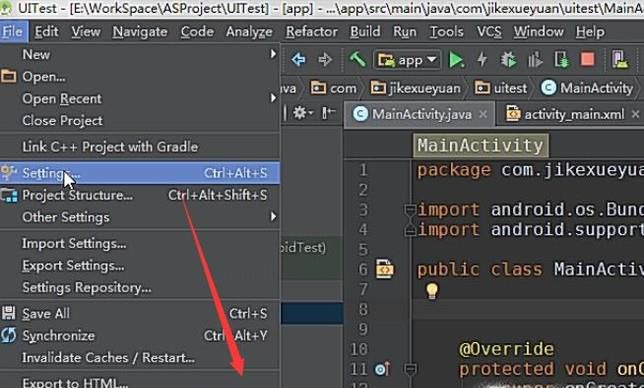Open the Build menu
The width and height of the screenshot is (644, 388).
[365, 32]
